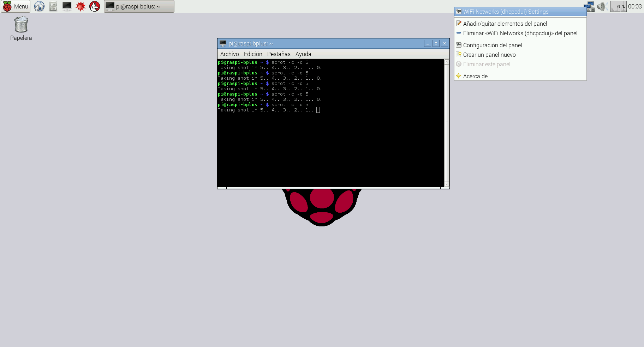Open the file manager cabinet icon

click(53, 6)
